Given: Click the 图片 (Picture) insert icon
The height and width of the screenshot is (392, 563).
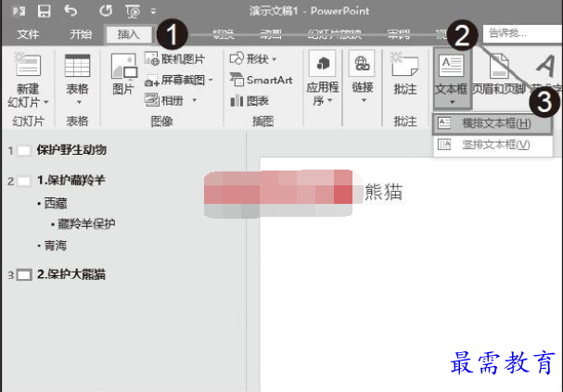Looking at the screenshot, I should click(x=124, y=66).
